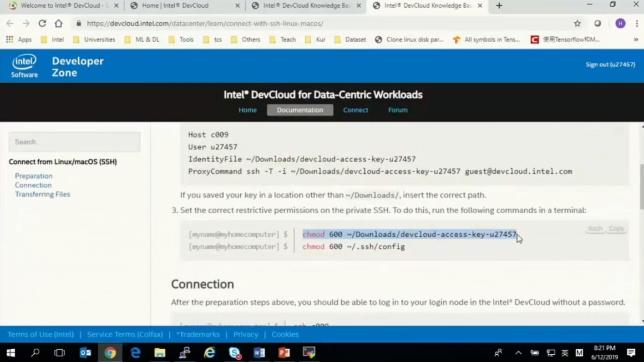Go to the Home nav item
This screenshot has height=362, width=644.
coord(247,110)
